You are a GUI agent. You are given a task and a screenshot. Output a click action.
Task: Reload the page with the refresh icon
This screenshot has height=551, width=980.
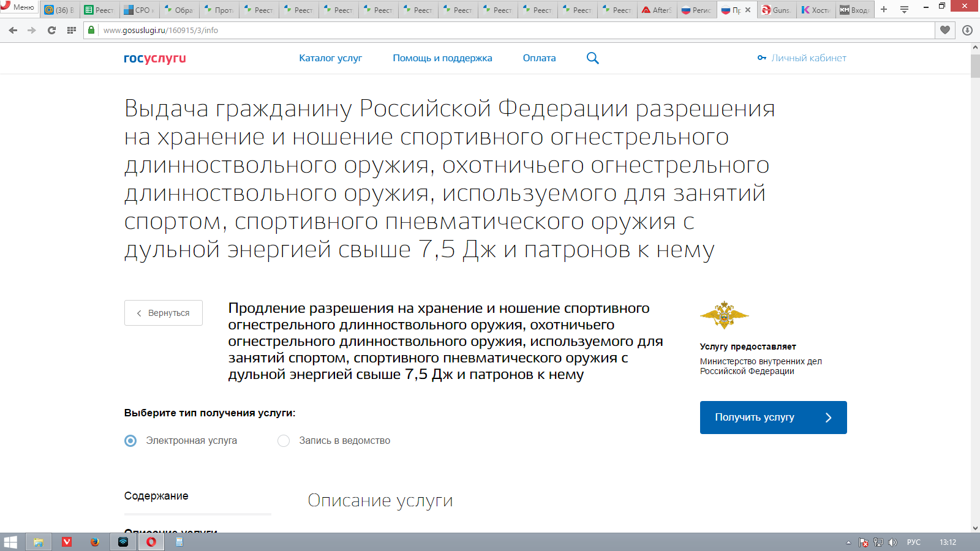click(51, 30)
